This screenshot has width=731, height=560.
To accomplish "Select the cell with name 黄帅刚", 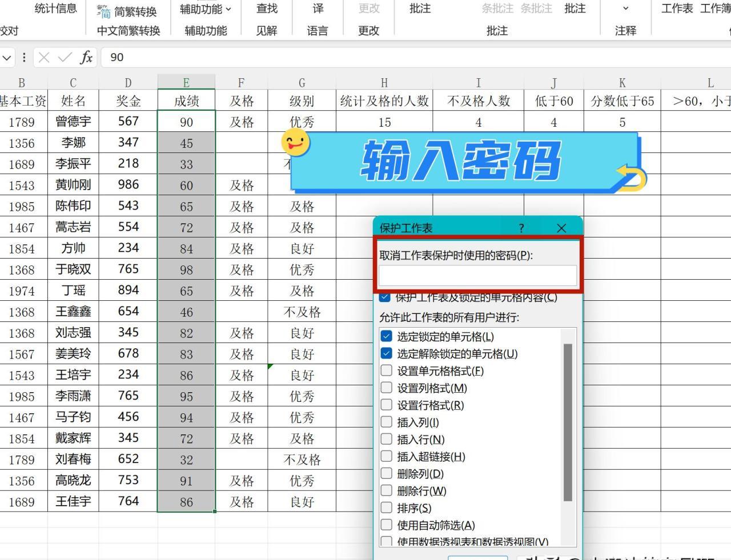I will pos(73,185).
